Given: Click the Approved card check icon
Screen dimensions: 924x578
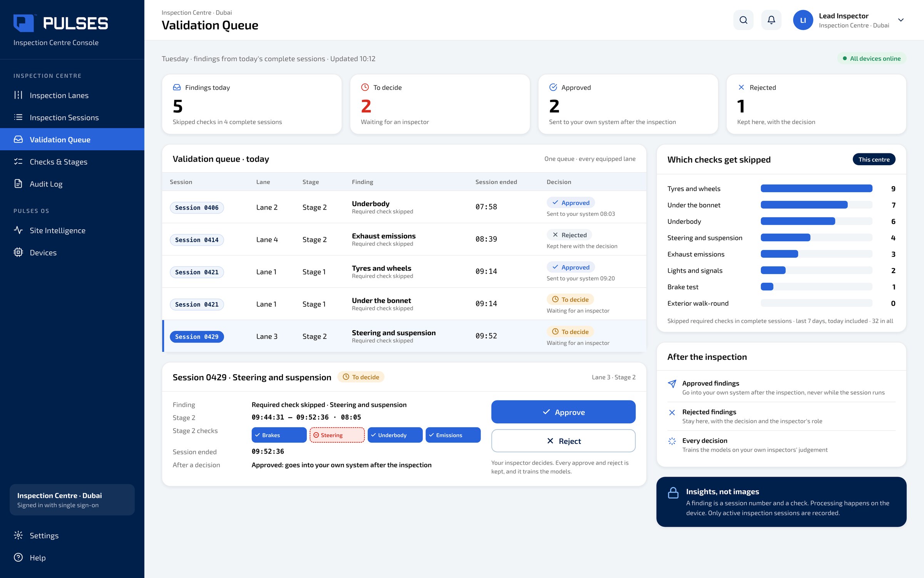Looking at the screenshot, I should [553, 87].
